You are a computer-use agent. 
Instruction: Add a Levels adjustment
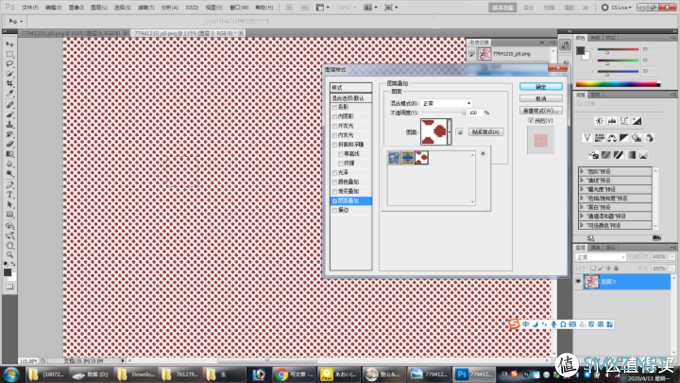(x=612, y=121)
